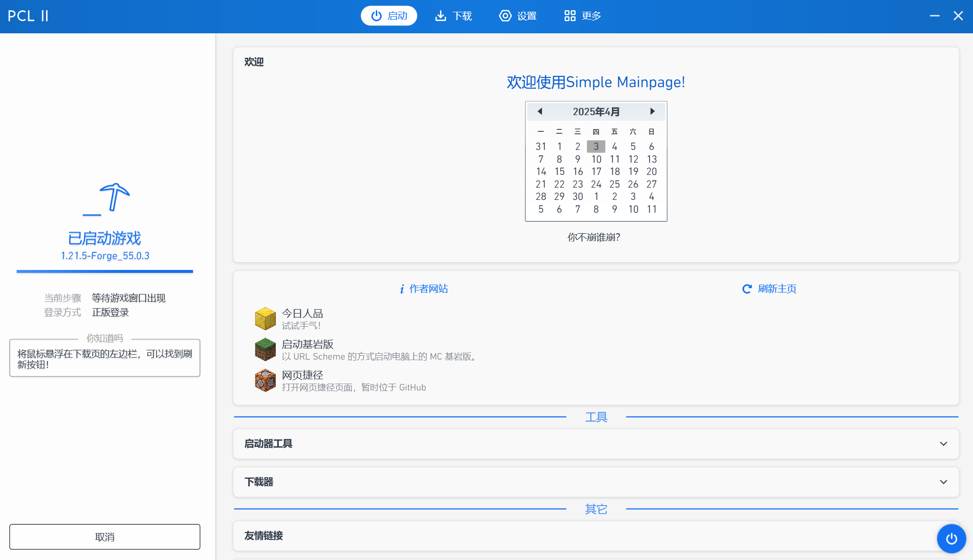The width and height of the screenshot is (973, 560).
Task: Click the download arrow icon by 下载
Action: coord(441,16)
